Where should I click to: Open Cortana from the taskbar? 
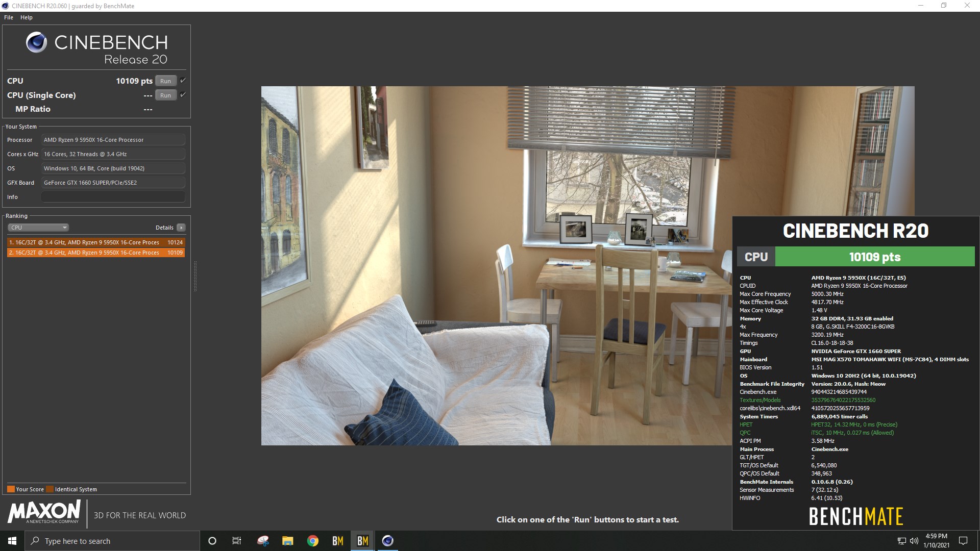212,541
